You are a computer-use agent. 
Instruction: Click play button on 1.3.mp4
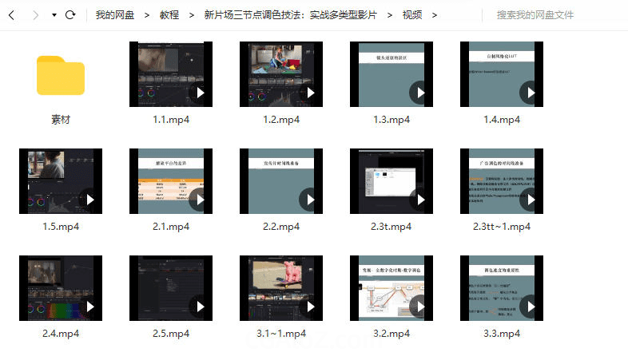(x=420, y=93)
